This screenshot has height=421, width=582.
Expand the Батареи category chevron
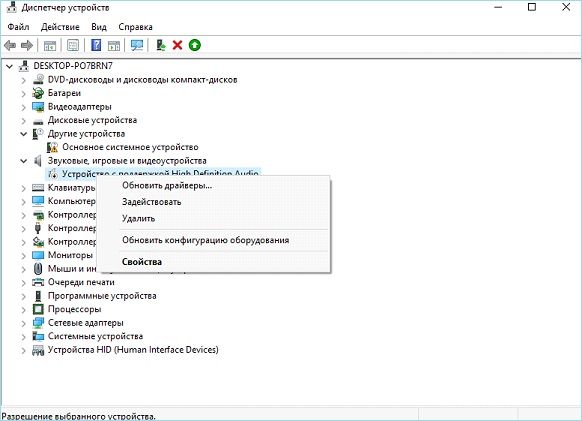23,94
